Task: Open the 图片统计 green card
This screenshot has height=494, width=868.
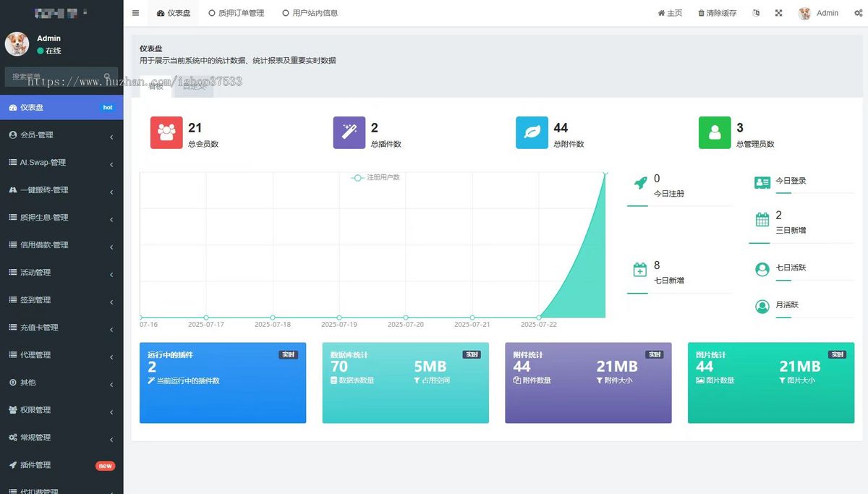Action: (771, 383)
